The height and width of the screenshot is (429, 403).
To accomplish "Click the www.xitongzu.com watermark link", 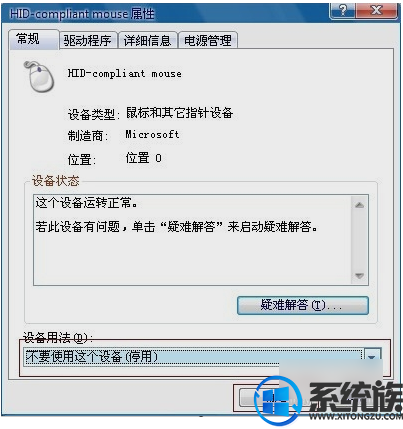I will coord(355,417).
